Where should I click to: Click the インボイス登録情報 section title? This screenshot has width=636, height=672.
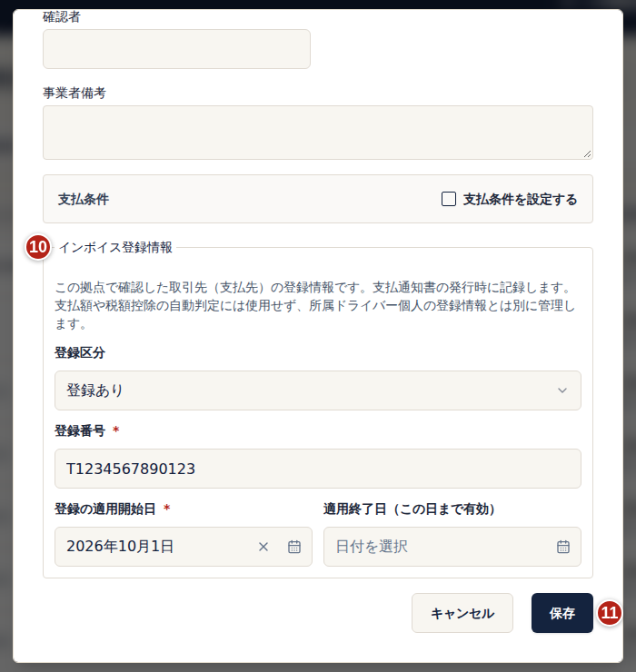pyautogui.click(x=115, y=247)
